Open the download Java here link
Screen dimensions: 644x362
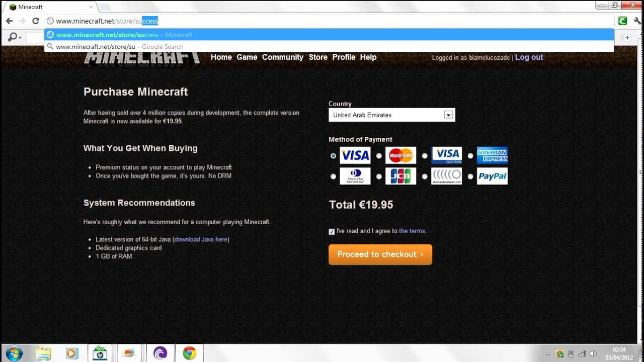pyautogui.click(x=201, y=240)
